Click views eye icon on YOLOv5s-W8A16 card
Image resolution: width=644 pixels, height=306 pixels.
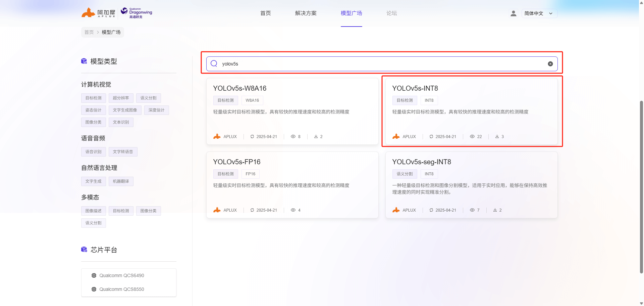tap(293, 136)
